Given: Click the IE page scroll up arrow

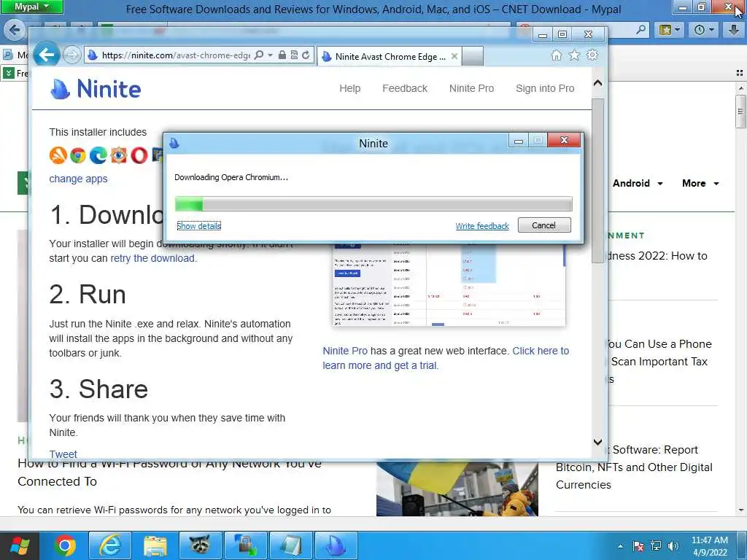Looking at the screenshot, I should pyautogui.click(x=598, y=83).
